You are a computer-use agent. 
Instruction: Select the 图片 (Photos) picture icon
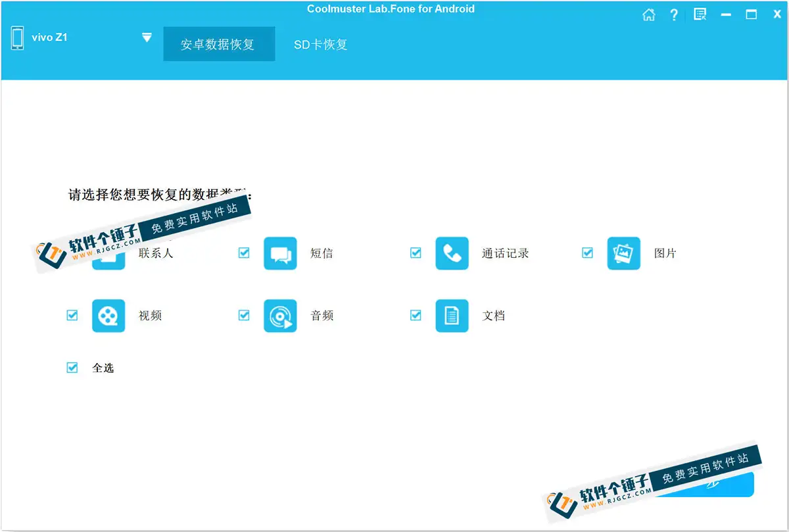point(623,253)
